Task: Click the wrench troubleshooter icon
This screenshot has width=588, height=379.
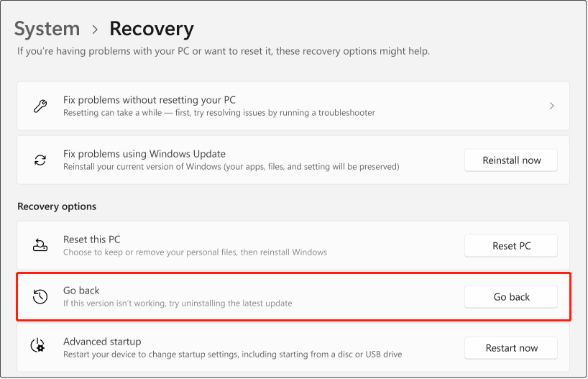Action: (40, 106)
